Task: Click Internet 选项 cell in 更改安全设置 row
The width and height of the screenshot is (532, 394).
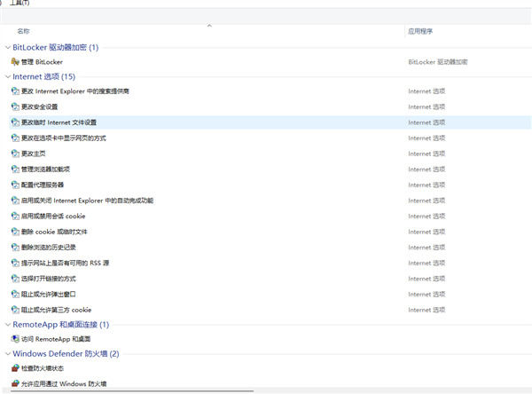Action: pyautogui.click(x=426, y=106)
